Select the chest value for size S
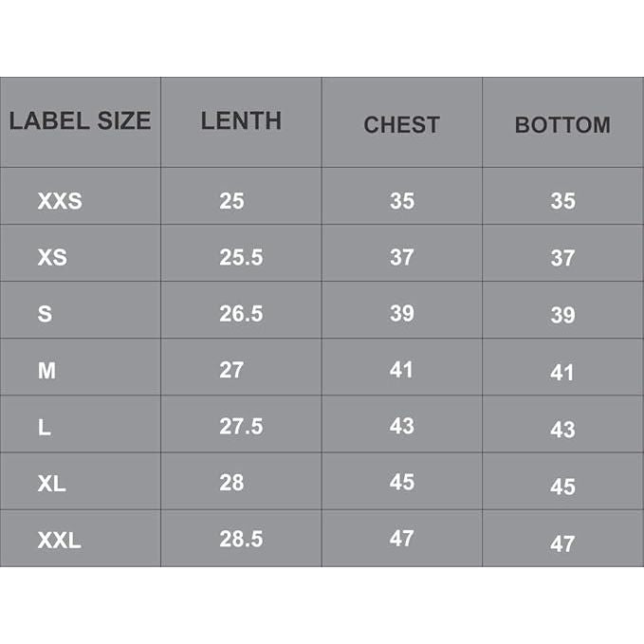The height and width of the screenshot is (644, 644). click(402, 314)
